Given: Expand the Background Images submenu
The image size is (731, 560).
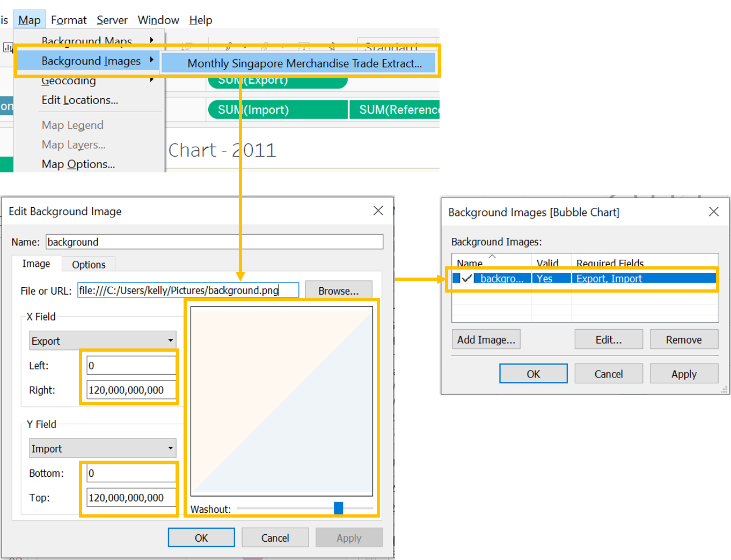Looking at the screenshot, I should pos(91,61).
